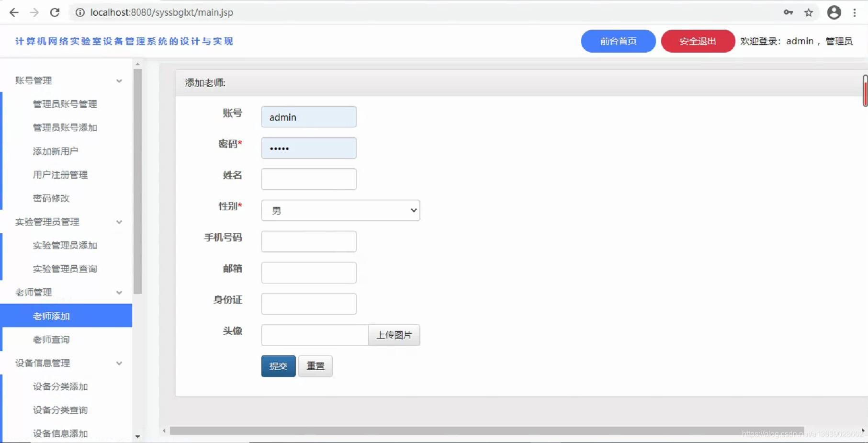Submit the form with 提交
The height and width of the screenshot is (443, 868).
(x=278, y=366)
